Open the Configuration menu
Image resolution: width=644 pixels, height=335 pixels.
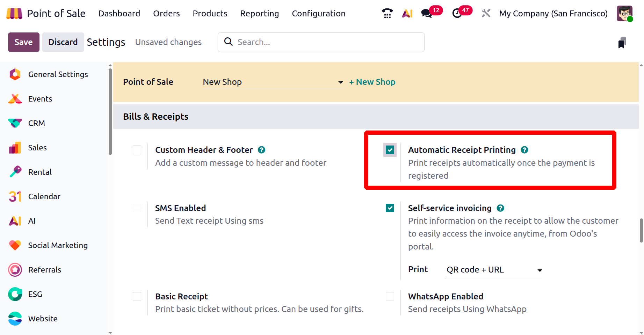coord(318,13)
